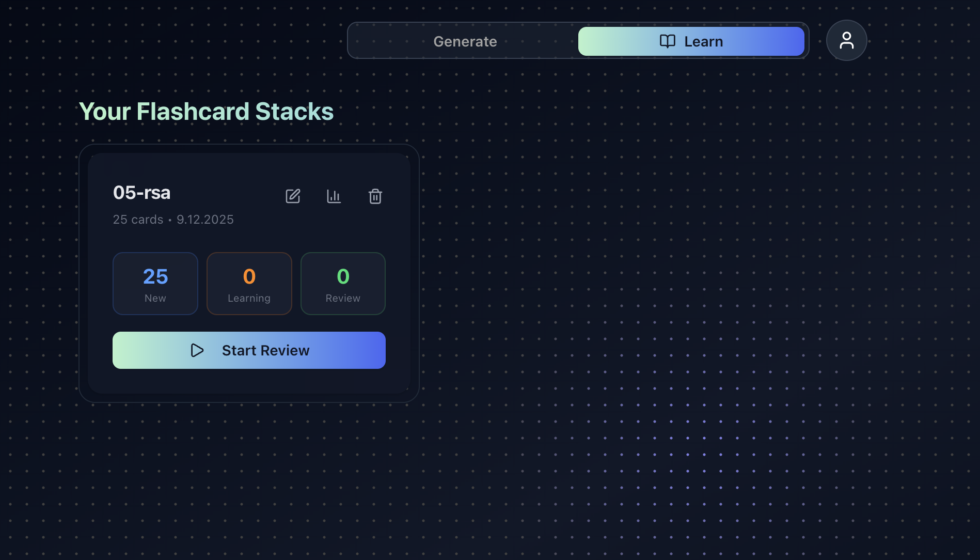
Task: Switch to the Generate tab
Action: [465, 41]
